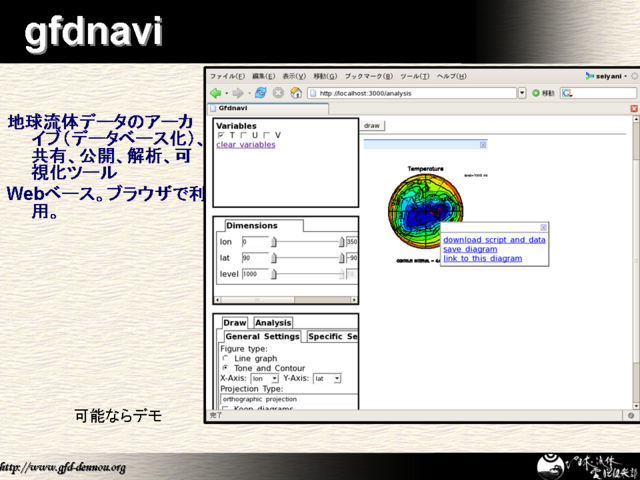Click the green Back arrow in browser toolbar
The height and width of the screenshot is (480, 640).
(216, 93)
